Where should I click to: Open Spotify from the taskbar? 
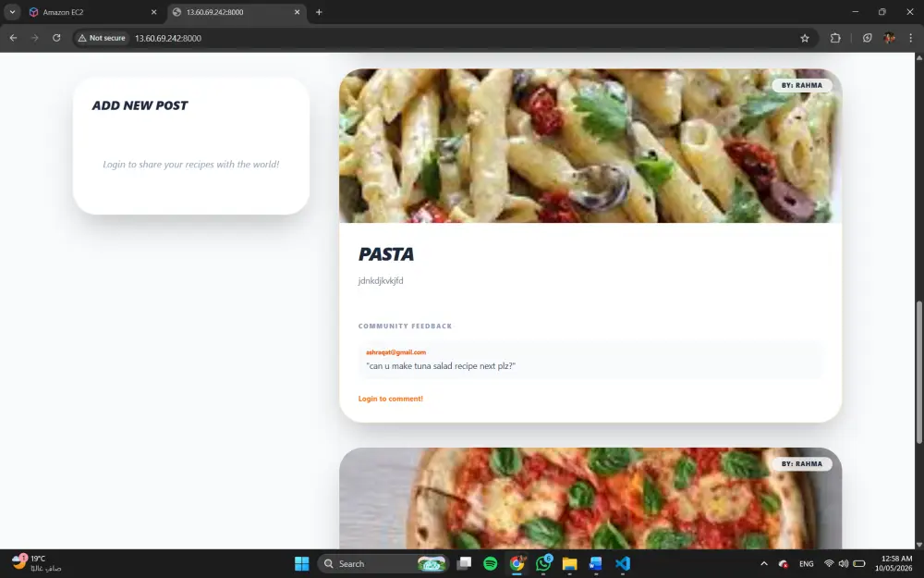(491, 564)
